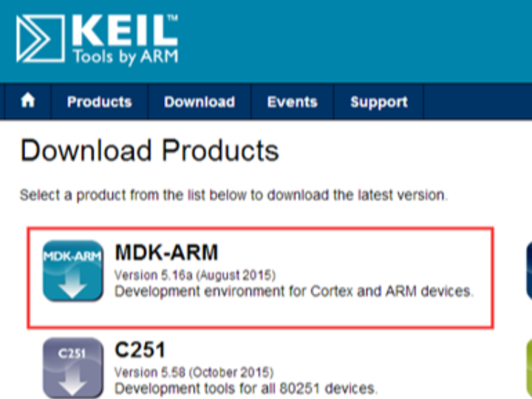Viewport: 532px width, 399px height.
Task: Click the Select a product instruction text
Action: click(x=233, y=195)
